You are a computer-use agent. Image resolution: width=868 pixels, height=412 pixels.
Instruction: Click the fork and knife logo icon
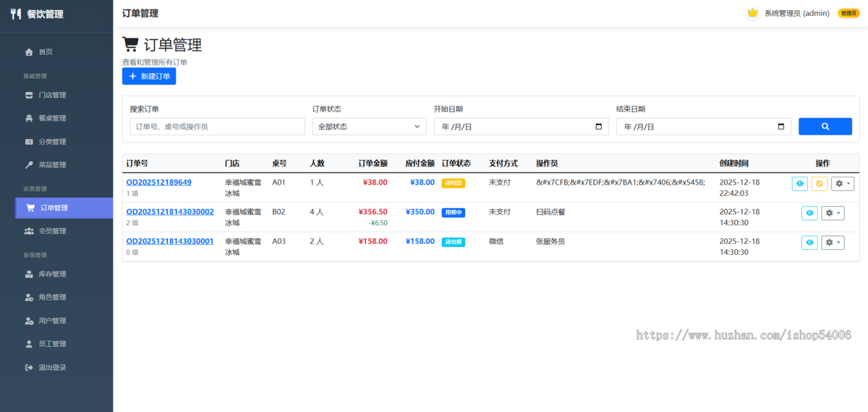[x=16, y=14]
